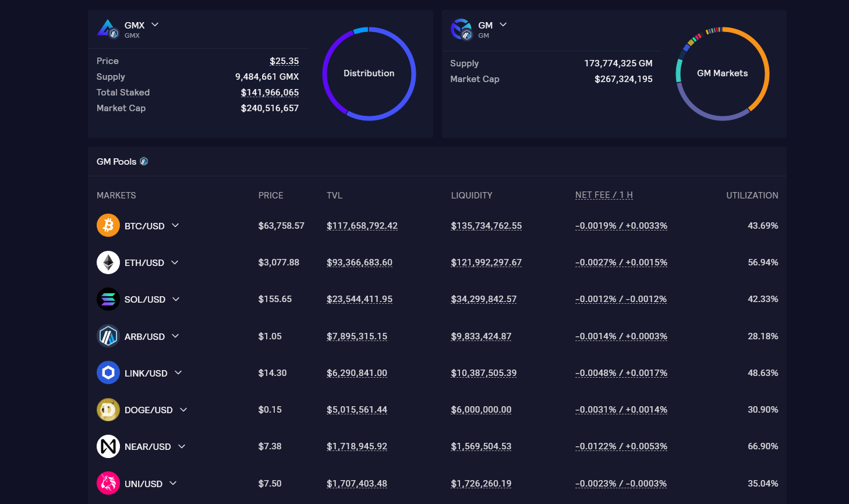Click the NET FEE / 1 H column header
The image size is (849, 504).
pos(604,196)
